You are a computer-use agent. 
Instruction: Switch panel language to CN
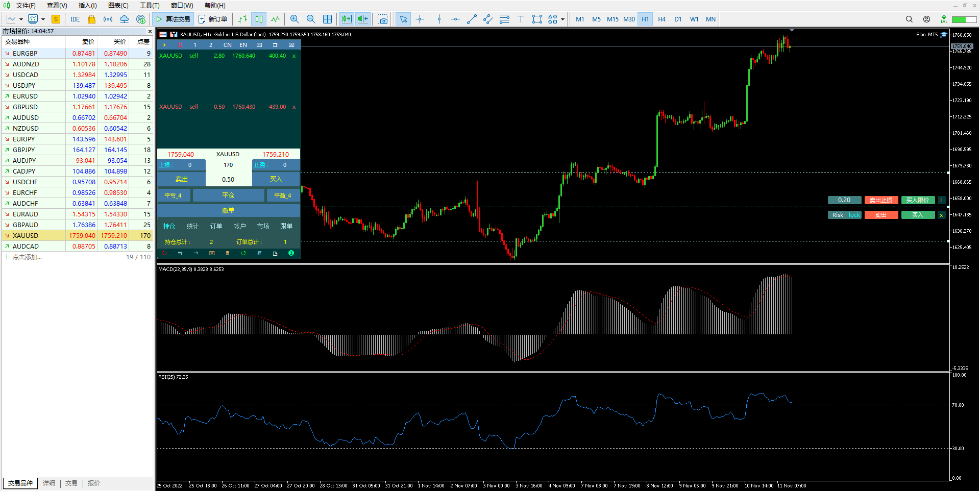click(228, 45)
